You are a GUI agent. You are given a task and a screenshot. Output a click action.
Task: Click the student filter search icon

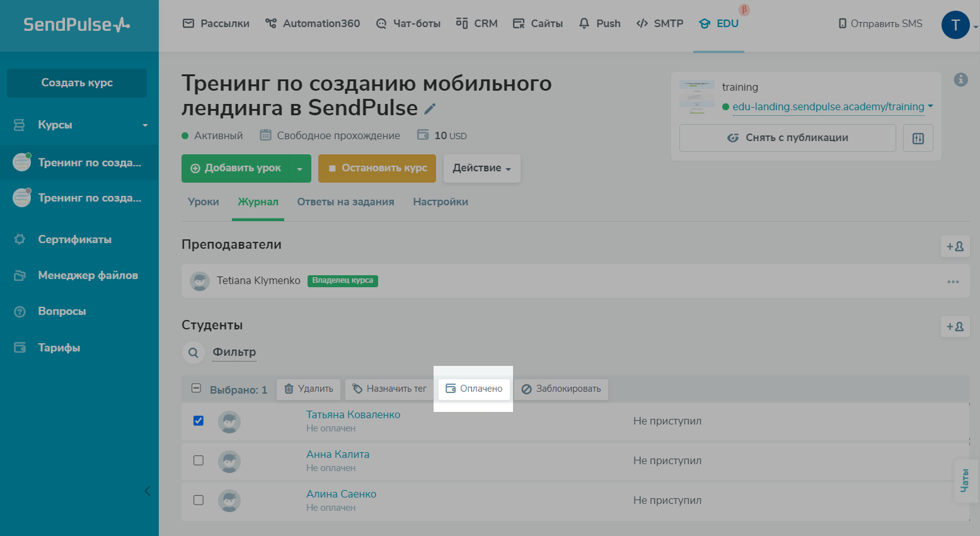193,353
